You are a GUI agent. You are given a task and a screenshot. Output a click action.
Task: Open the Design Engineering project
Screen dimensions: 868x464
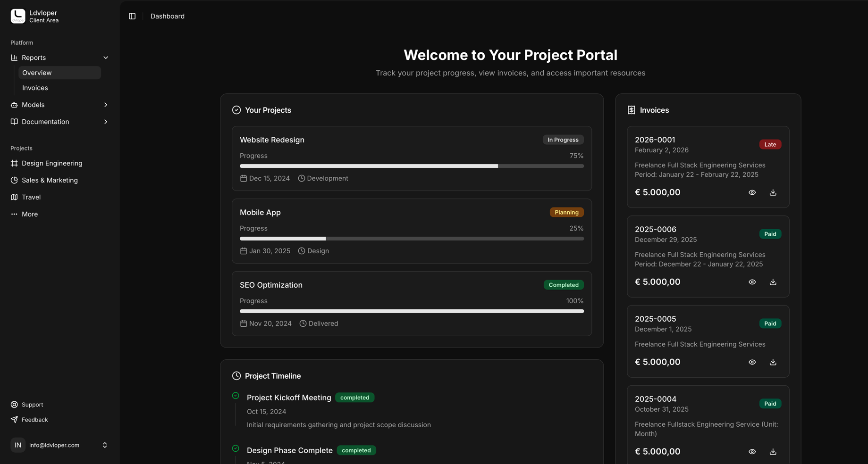52,163
